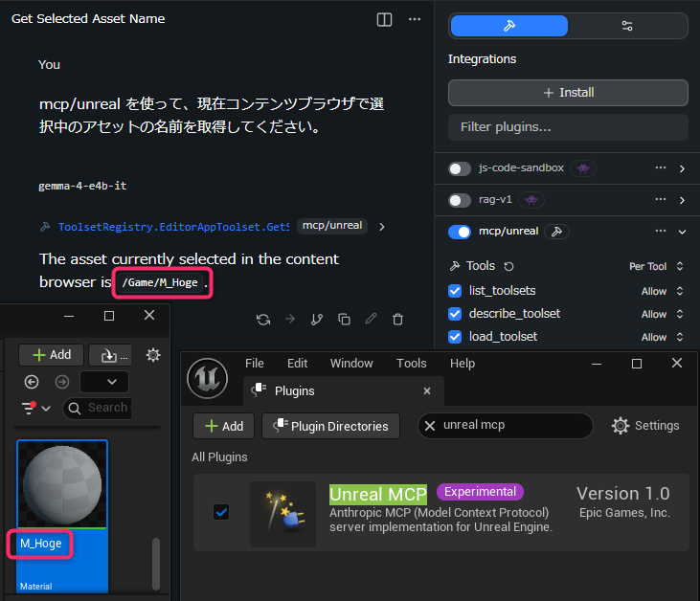Click the Unreal Engine logo icon
This screenshot has width=700, height=601.
tap(208, 379)
